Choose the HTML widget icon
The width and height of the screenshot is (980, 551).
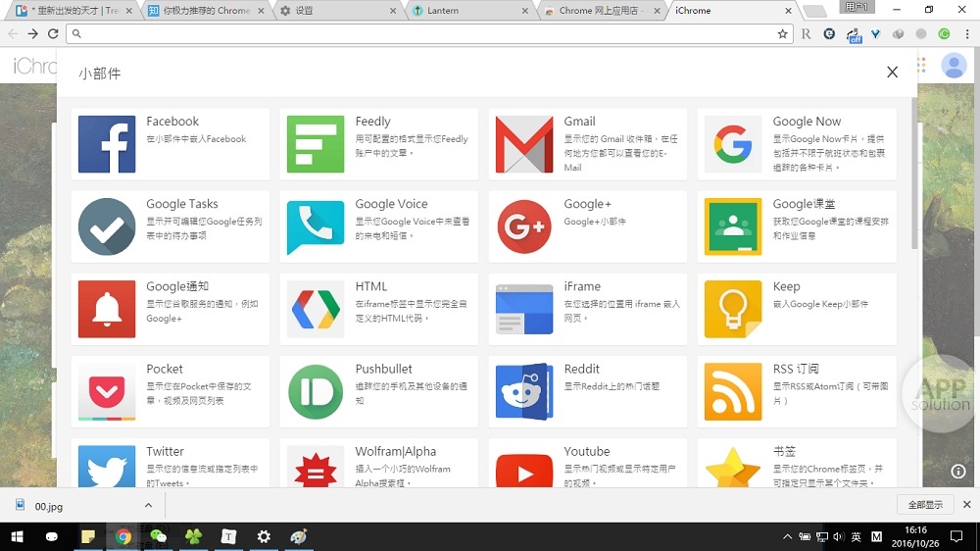coord(316,309)
